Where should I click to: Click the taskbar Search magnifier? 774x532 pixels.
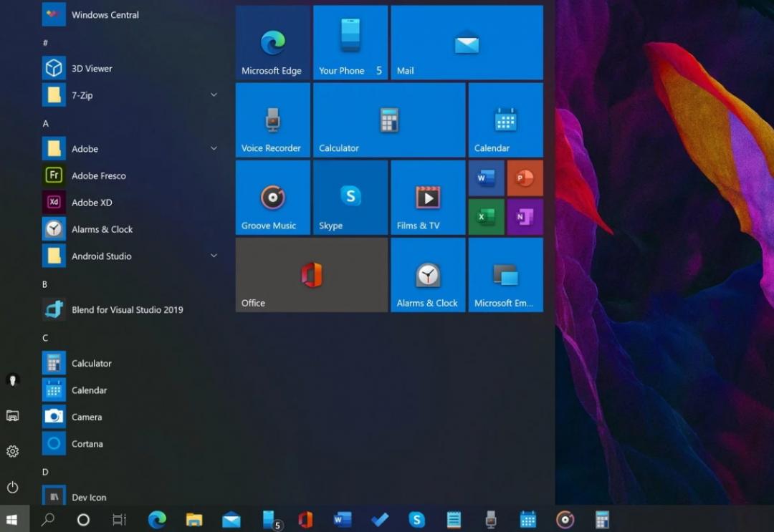[x=48, y=520]
